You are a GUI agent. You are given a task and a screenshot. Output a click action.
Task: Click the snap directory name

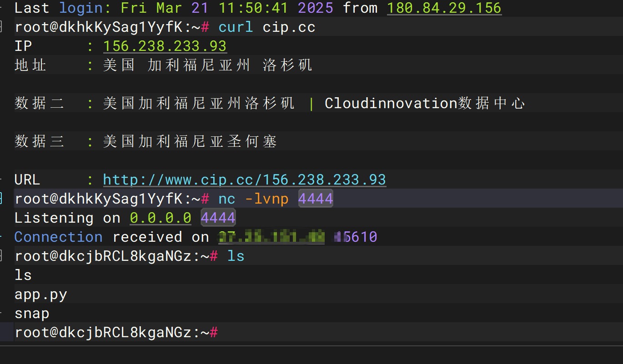pyautogui.click(x=32, y=314)
